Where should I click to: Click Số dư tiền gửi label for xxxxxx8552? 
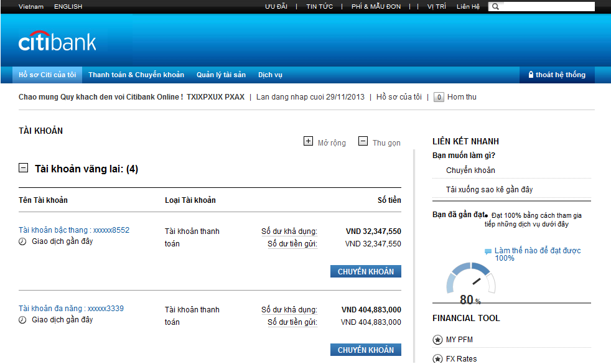(x=292, y=244)
